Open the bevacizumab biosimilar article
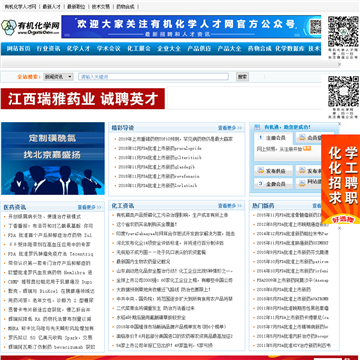The height and width of the screenshot is (360, 360). pyautogui.click(x=52, y=347)
